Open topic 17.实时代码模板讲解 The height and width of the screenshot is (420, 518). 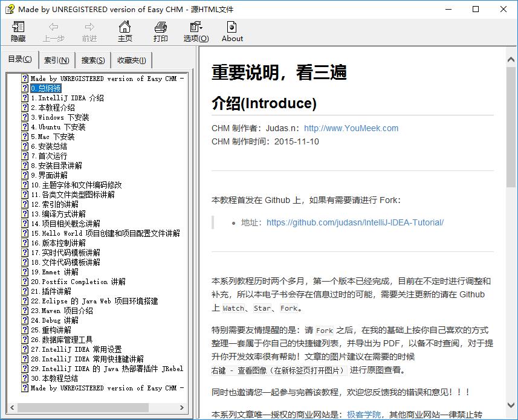click(x=65, y=253)
